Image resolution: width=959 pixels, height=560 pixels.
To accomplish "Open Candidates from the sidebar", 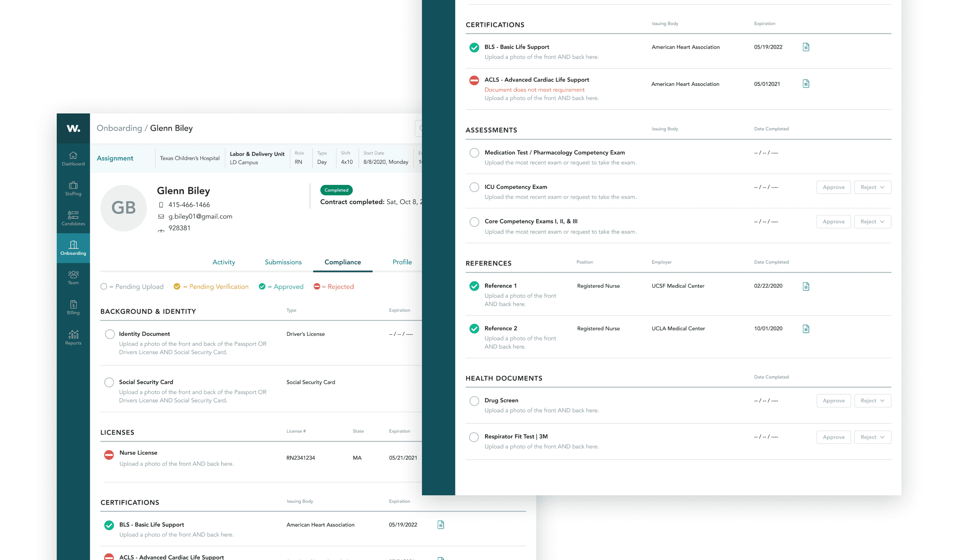I will tap(73, 218).
